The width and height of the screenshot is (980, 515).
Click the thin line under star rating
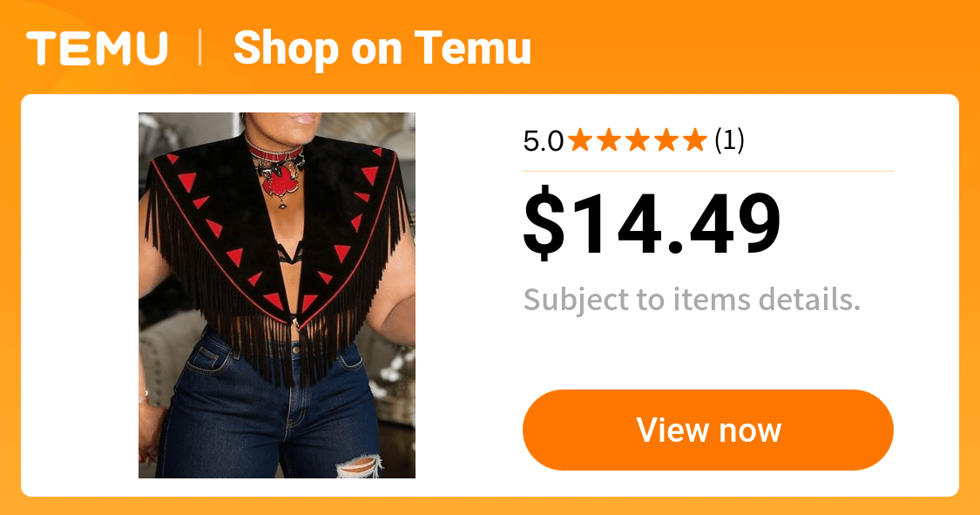tap(708, 171)
